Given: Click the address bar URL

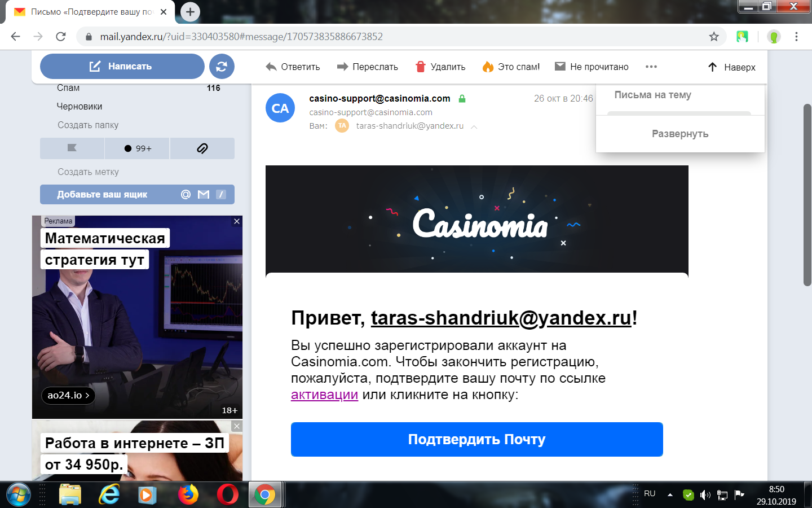Looking at the screenshot, I should [241, 37].
